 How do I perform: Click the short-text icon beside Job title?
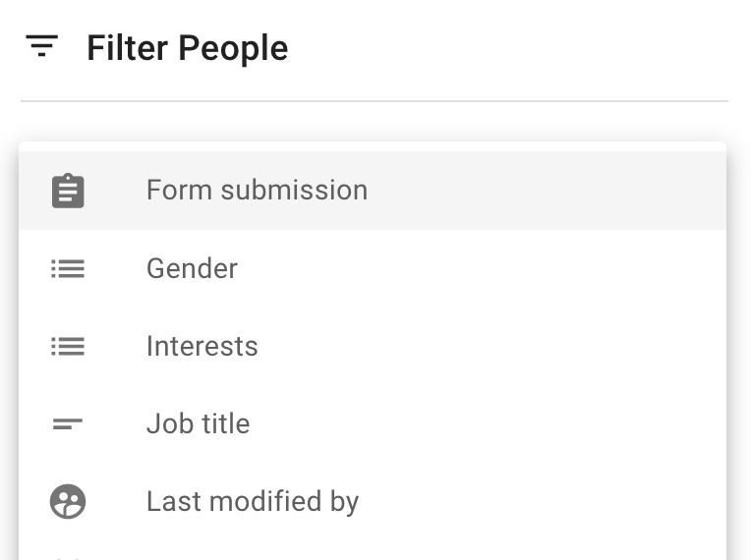click(68, 424)
